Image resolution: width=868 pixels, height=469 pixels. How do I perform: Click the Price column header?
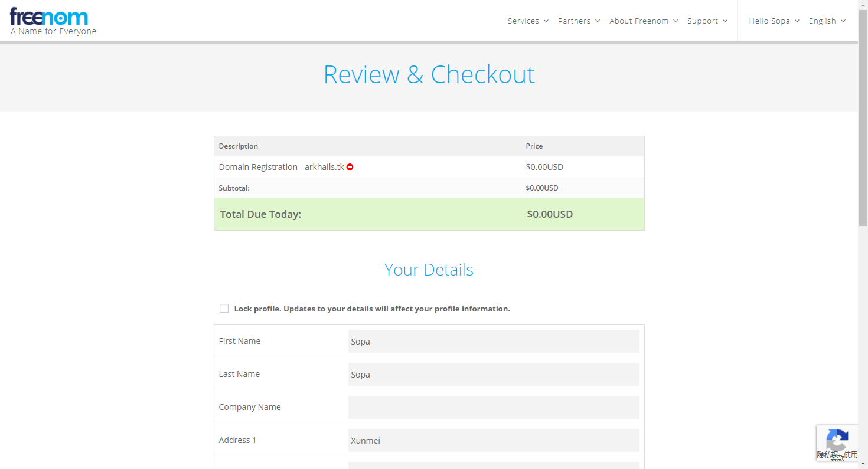pos(534,146)
